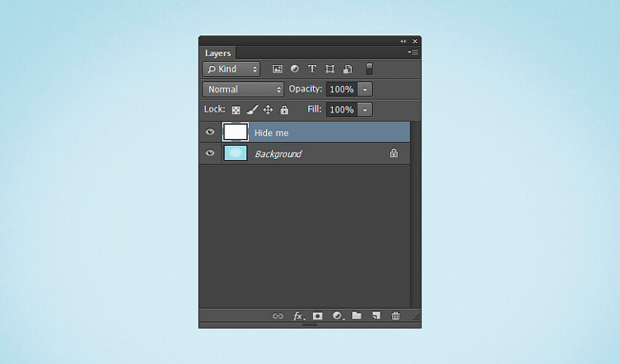Collapse the panel with double-arrow icon
The width and height of the screenshot is (620, 364).
[403, 41]
